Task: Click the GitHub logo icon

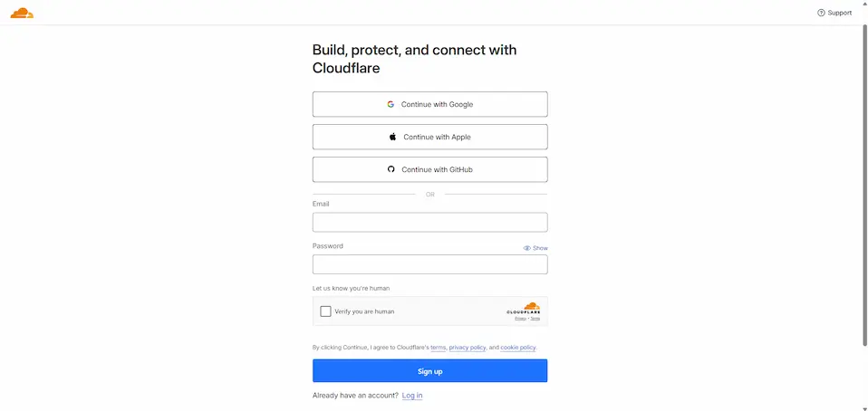Action: [x=391, y=169]
